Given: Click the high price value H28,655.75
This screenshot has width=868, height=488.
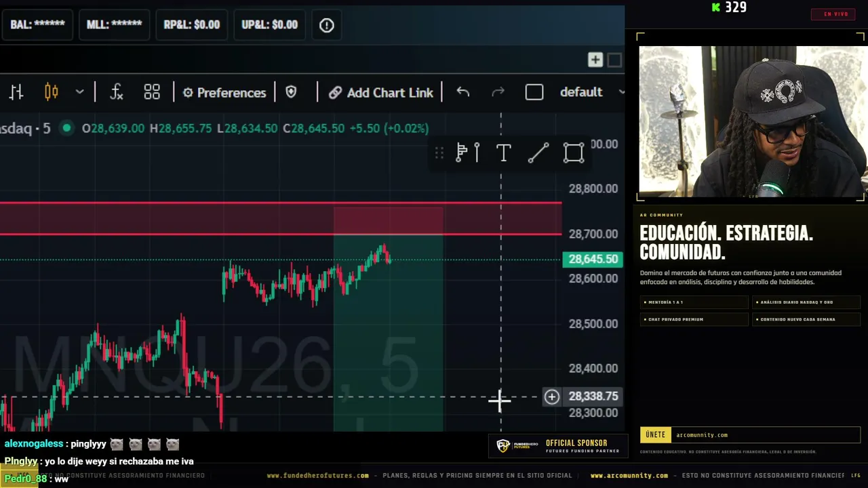Looking at the screenshot, I should coord(180,129).
